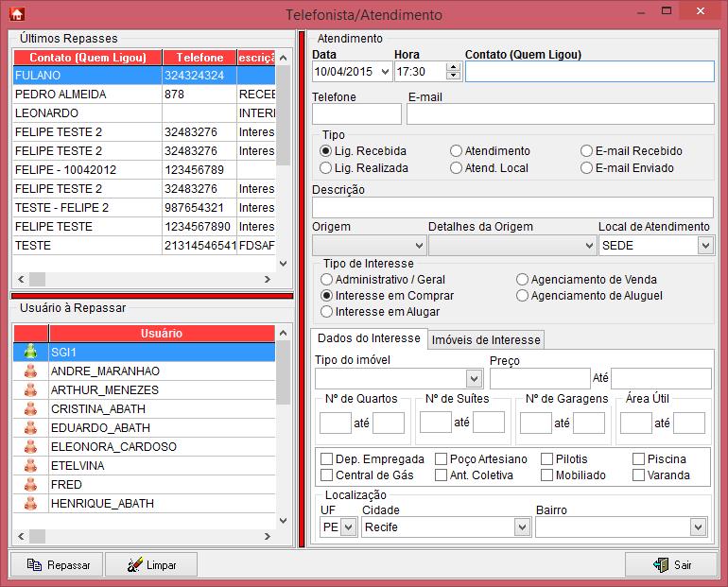Click the house icon in title bar
The height and width of the screenshot is (587, 728).
click(16, 14)
